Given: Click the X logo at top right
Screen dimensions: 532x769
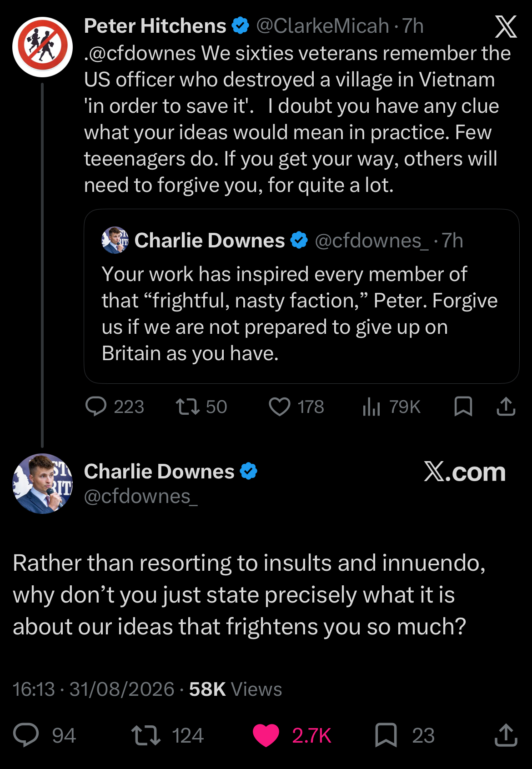Looking at the screenshot, I should point(506,26).
